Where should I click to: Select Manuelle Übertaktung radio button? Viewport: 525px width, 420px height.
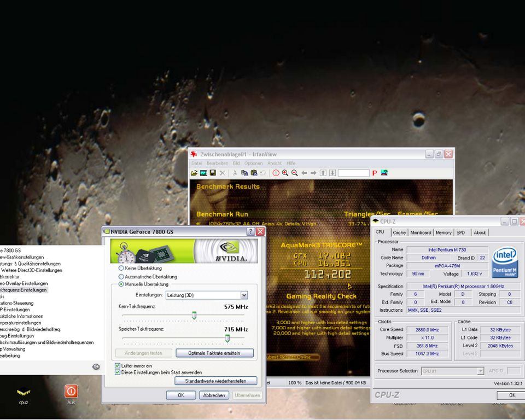pyautogui.click(x=121, y=284)
